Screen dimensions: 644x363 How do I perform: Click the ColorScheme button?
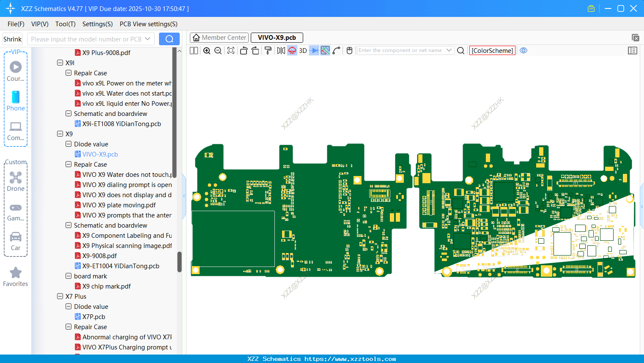pos(492,51)
